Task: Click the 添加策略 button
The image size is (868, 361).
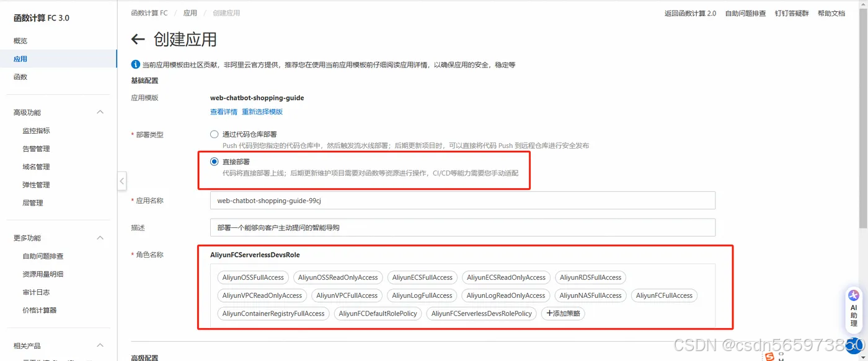Action: tap(563, 313)
